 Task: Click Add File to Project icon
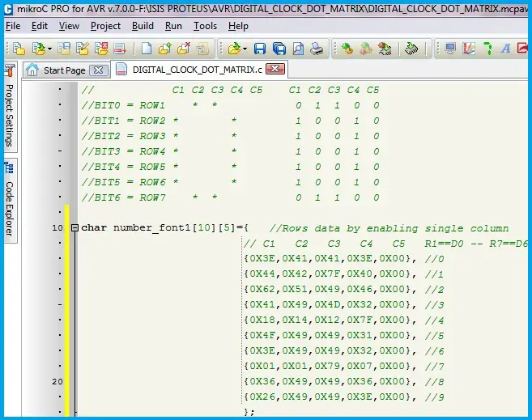165,49
